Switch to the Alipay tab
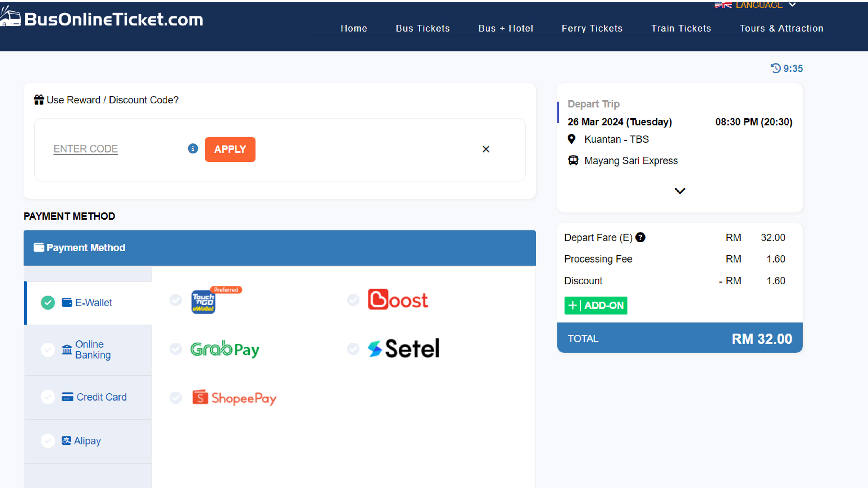868x488 pixels. pyautogui.click(x=88, y=441)
